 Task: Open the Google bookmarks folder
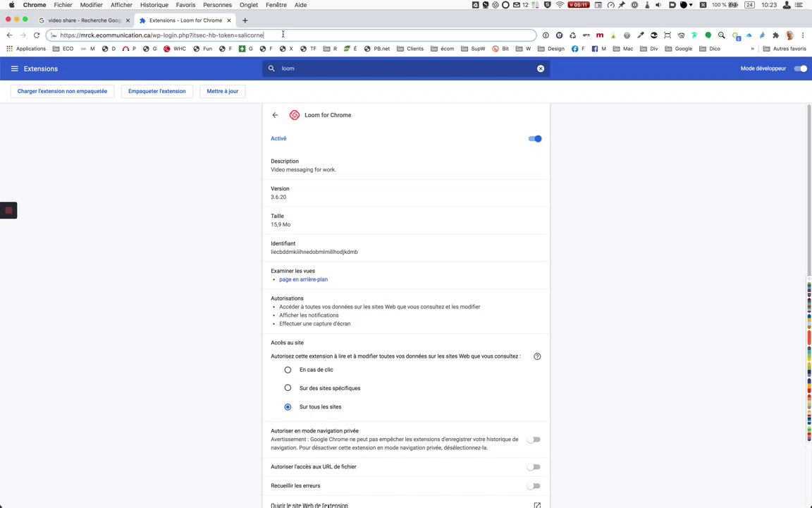(x=678, y=49)
